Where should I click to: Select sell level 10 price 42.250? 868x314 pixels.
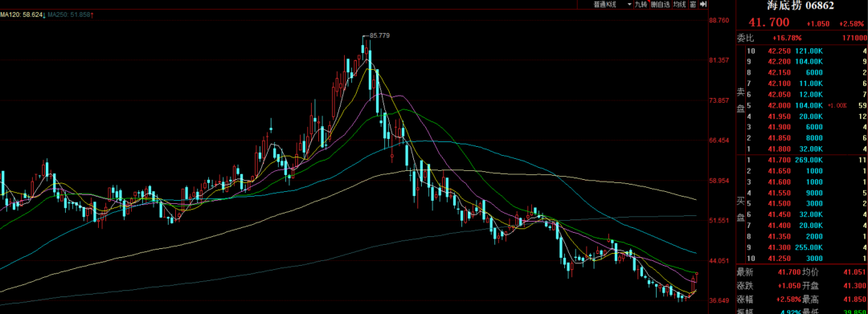pyautogui.click(x=779, y=51)
